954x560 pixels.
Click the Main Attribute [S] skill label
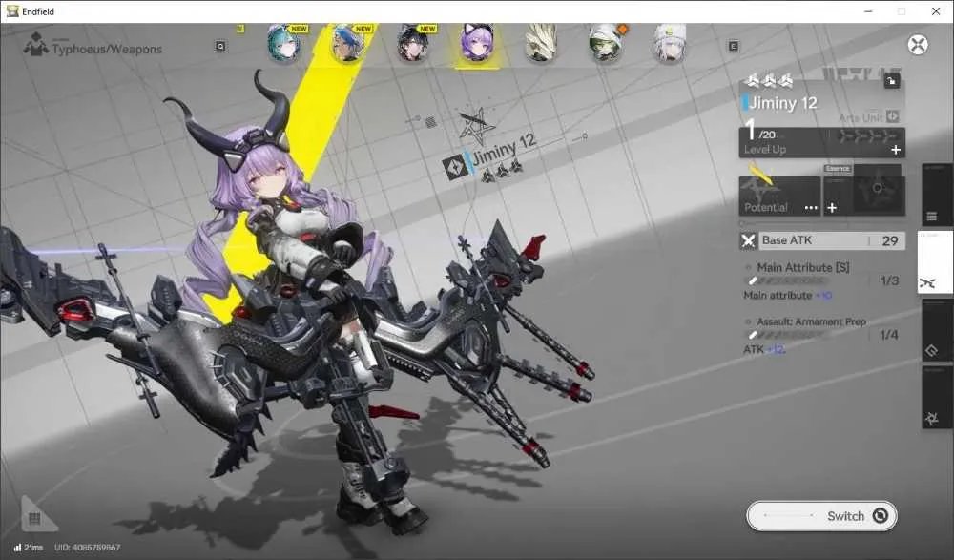point(802,267)
